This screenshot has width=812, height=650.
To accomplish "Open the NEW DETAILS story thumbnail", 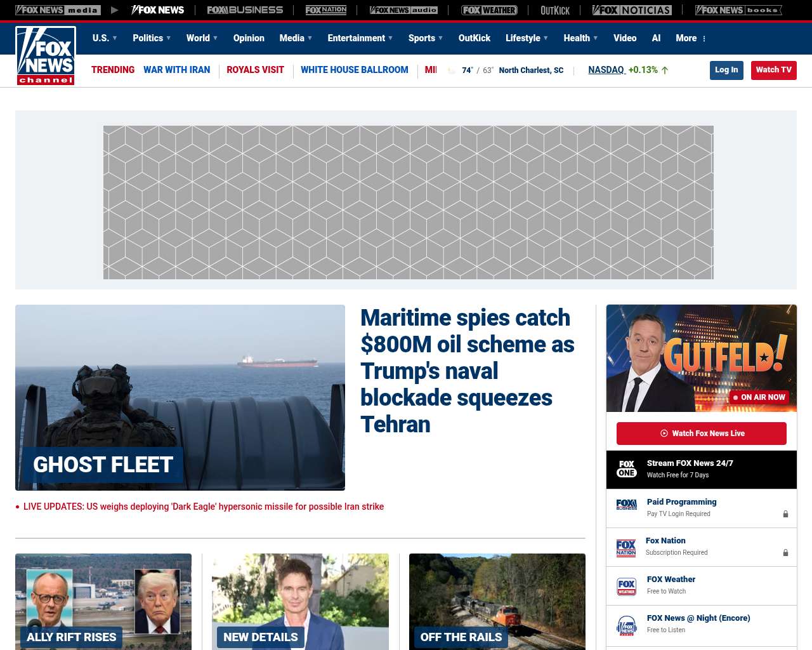I will pos(300,602).
